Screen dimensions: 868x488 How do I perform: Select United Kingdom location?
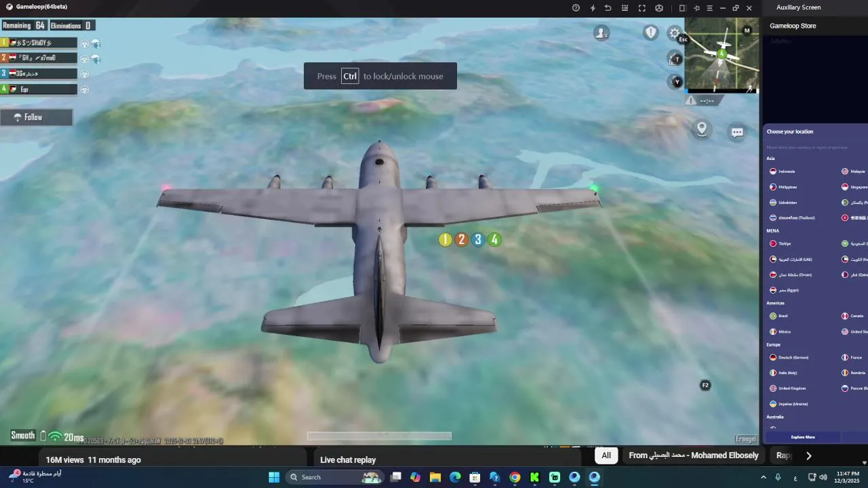pos(788,388)
